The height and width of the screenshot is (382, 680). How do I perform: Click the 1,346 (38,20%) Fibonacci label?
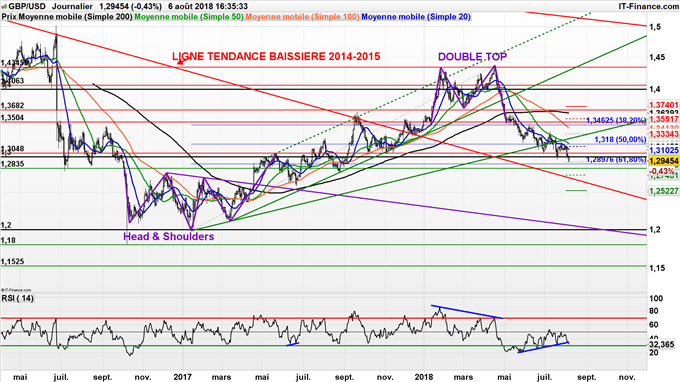coord(616,120)
